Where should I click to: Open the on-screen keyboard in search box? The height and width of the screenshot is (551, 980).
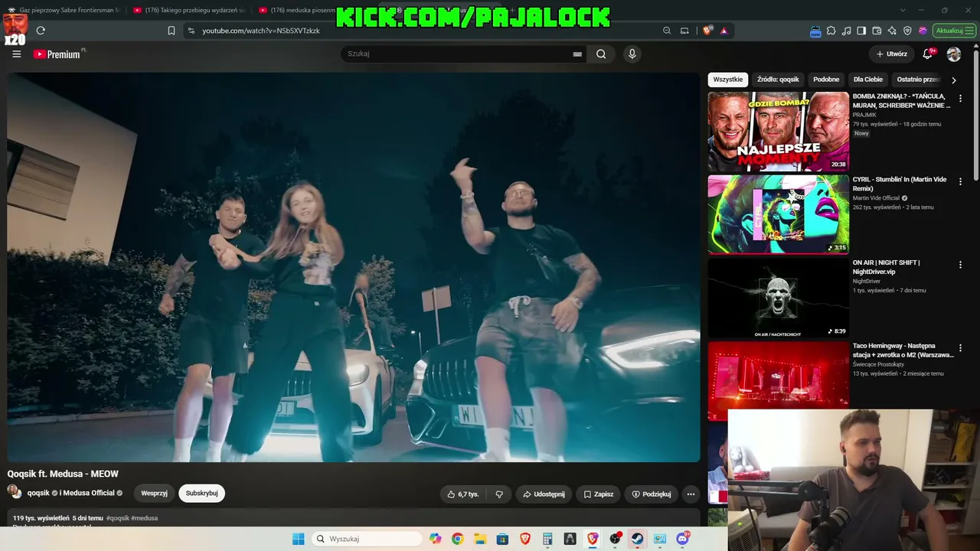coord(577,54)
